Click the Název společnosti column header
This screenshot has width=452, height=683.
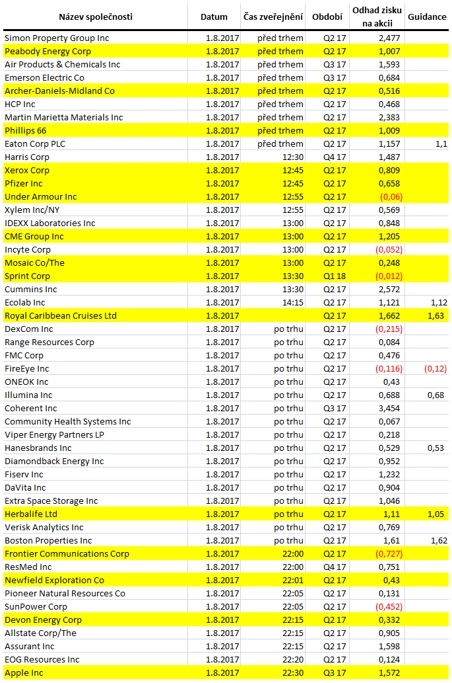95,17
